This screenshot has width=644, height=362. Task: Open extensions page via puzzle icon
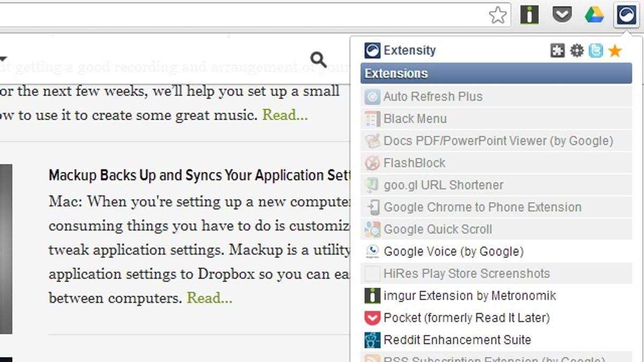pos(558,51)
